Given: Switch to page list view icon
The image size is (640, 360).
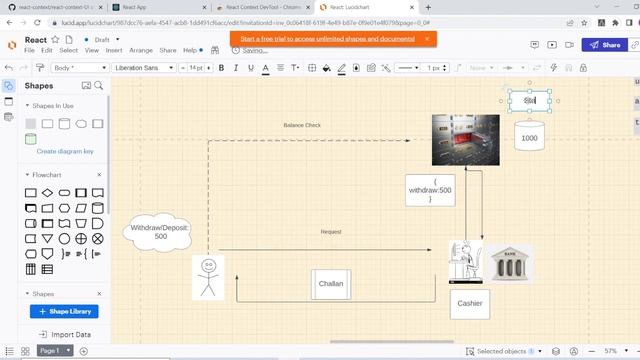Looking at the screenshot, I should click(x=9, y=351).
